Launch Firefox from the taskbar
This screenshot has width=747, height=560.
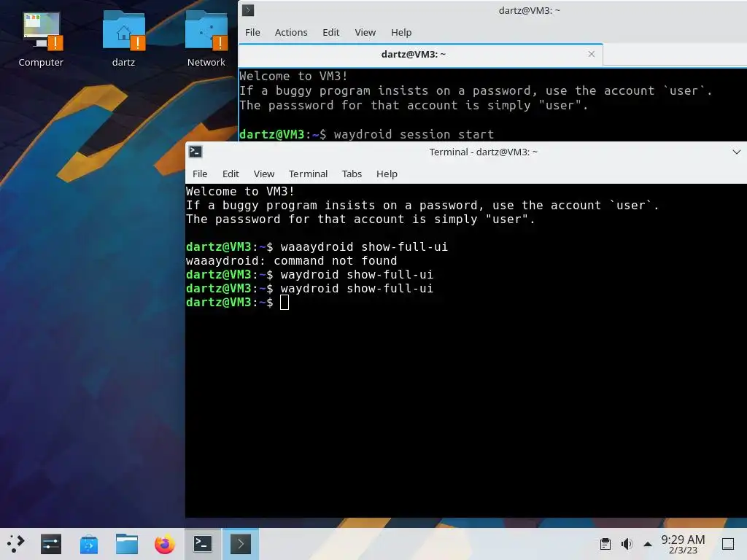tap(165, 544)
